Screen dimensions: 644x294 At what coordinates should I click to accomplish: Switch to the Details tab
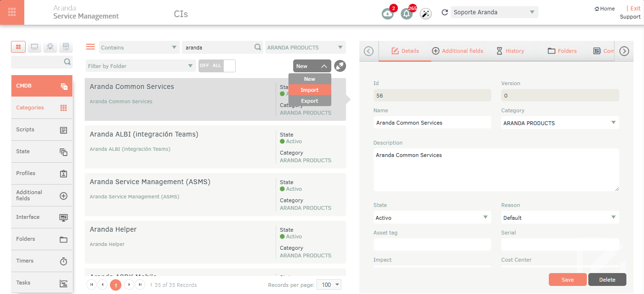point(405,51)
